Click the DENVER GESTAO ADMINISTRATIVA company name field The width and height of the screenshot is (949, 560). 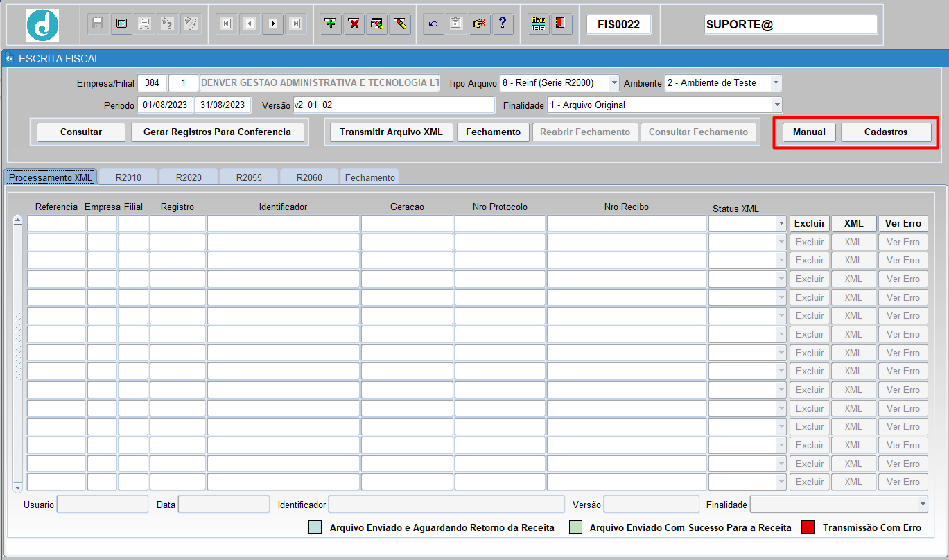[x=320, y=83]
